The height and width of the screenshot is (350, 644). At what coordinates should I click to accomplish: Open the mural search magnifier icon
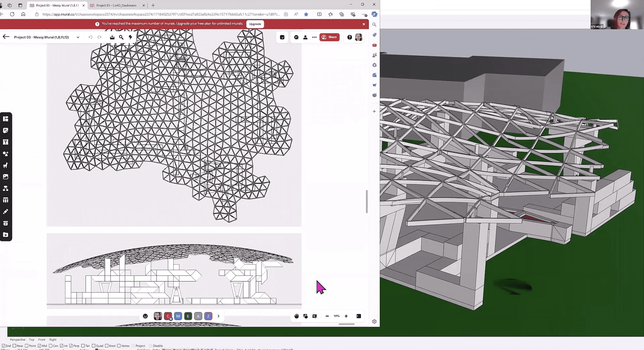coord(121,37)
